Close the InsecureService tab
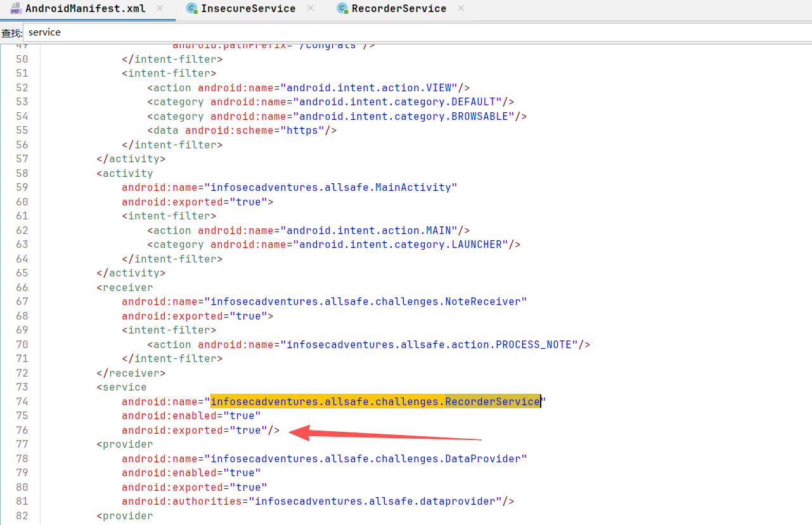 [x=310, y=8]
